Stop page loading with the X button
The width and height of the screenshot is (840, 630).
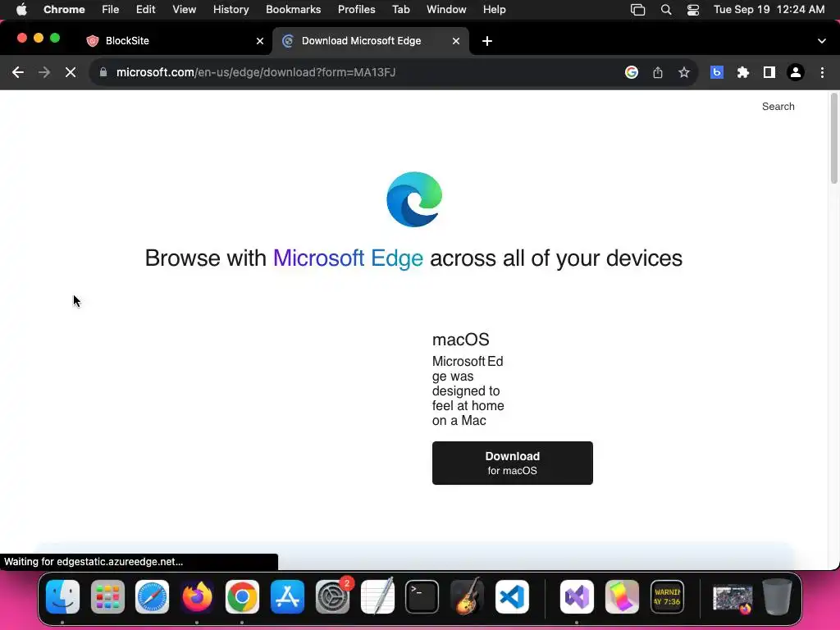pyautogui.click(x=71, y=72)
